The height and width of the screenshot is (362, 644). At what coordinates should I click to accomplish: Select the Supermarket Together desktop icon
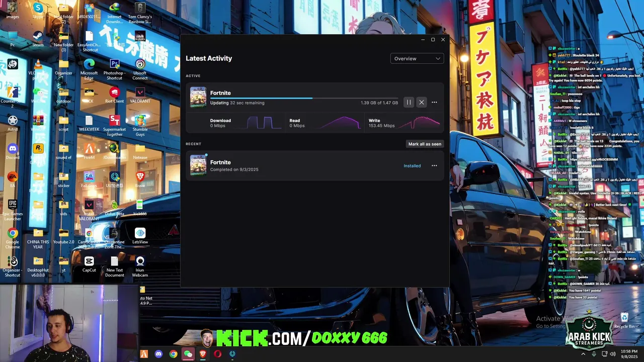(114, 125)
